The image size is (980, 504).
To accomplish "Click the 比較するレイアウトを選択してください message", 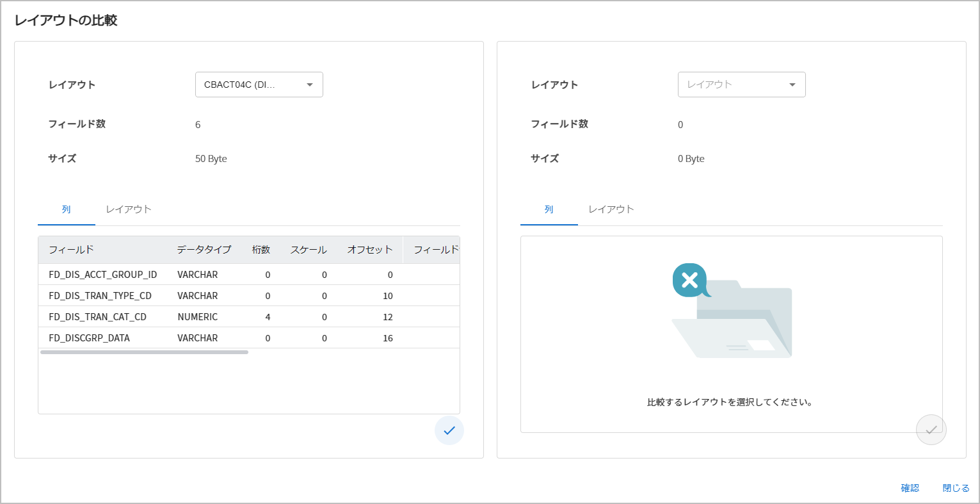I will tap(730, 402).
